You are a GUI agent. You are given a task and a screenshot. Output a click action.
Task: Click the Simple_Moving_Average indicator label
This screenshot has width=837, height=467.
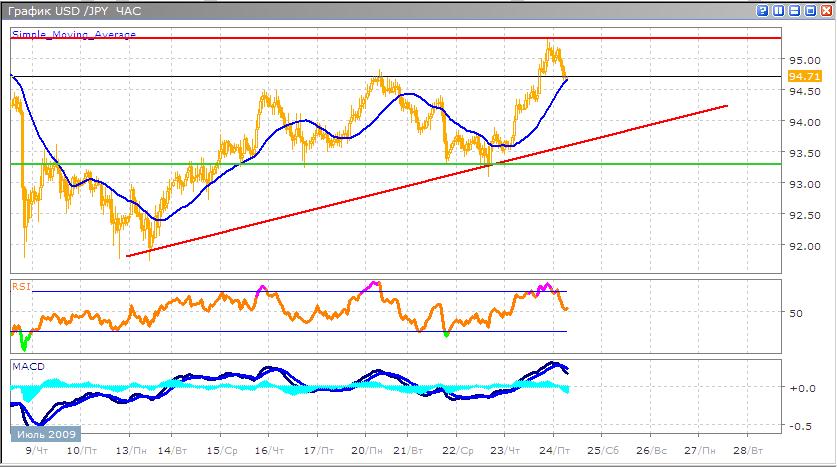[73, 34]
